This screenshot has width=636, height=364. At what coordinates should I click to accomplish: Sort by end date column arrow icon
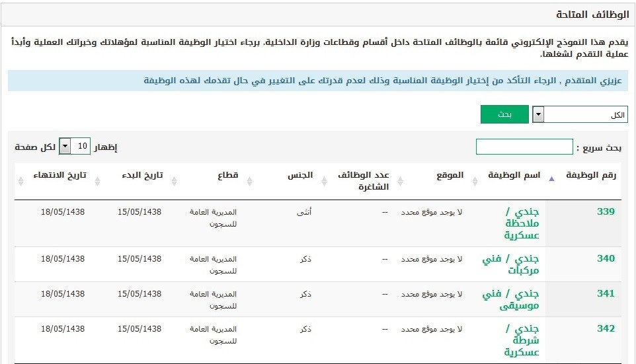[21, 181]
